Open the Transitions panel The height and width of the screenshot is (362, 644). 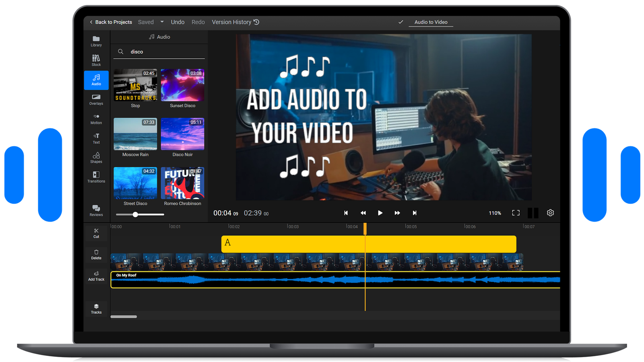(96, 177)
